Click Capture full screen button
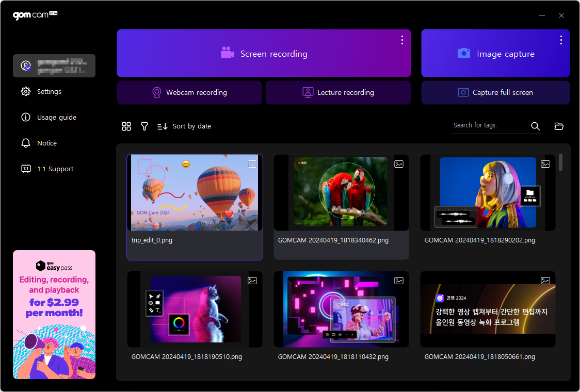This screenshot has height=392, width=580. pos(495,93)
